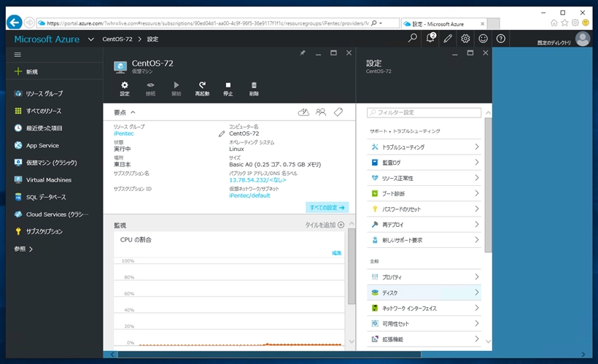The width and height of the screenshot is (598, 364).
Task: Click the tag icon in 要点
Action: pos(338,112)
